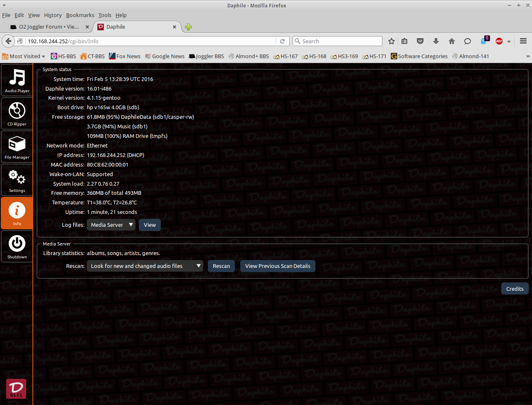Open the Downloads arrow icon
532x405 pixels.
click(x=436, y=41)
